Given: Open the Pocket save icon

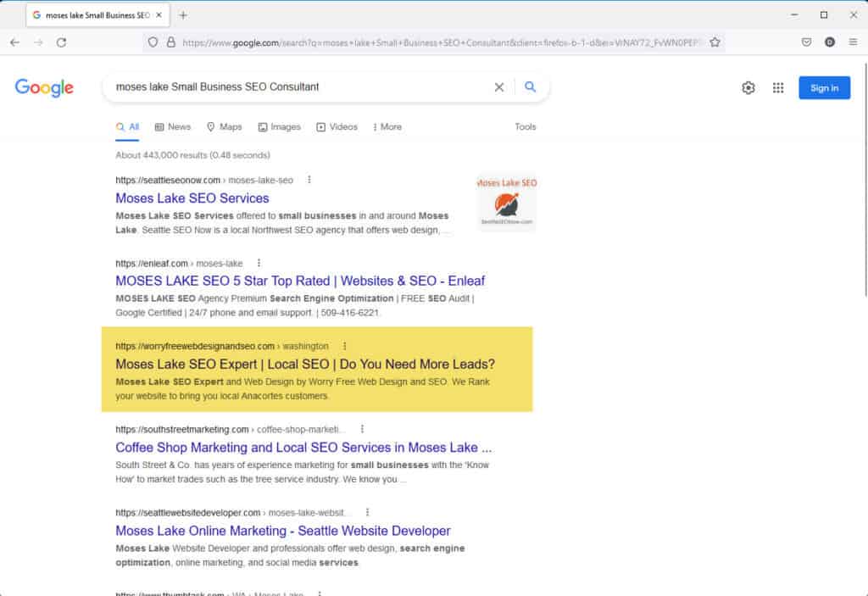Looking at the screenshot, I should [x=807, y=42].
